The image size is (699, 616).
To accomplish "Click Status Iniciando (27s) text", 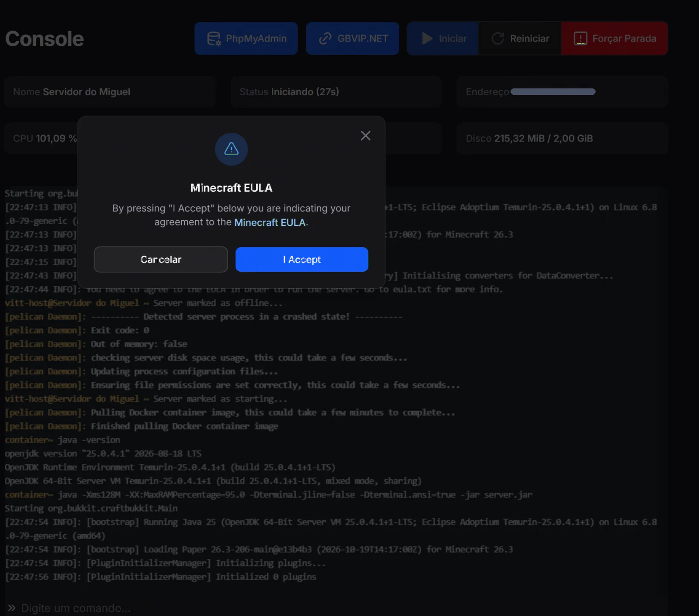I will 289,92.
